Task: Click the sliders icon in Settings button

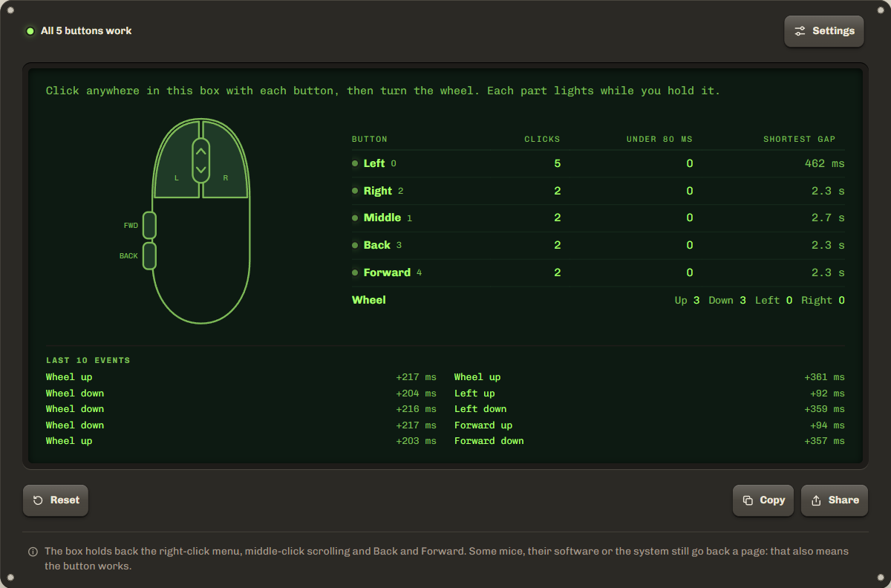Action: point(800,31)
